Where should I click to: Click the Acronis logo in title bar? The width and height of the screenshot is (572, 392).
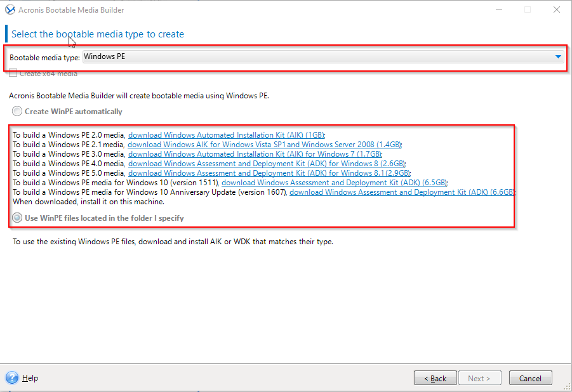(10, 10)
